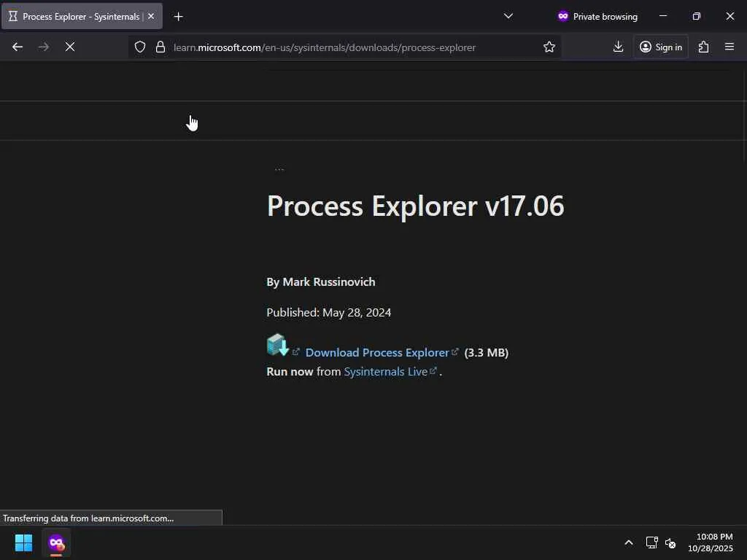The height and width of the screenshot is (560, 747).
Task: Click the address bar URL field
Action: (350, 47)
